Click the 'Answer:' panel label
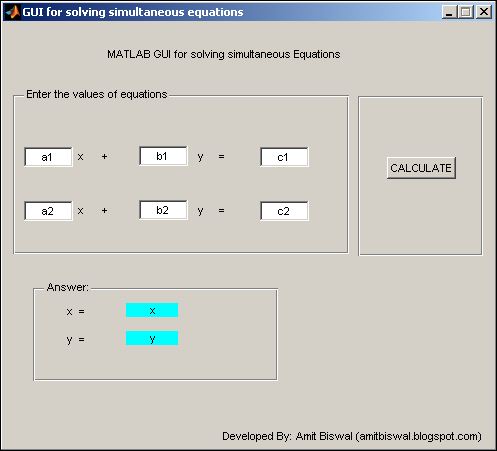This screenshot has height=451, width=497. pos(68,287)
